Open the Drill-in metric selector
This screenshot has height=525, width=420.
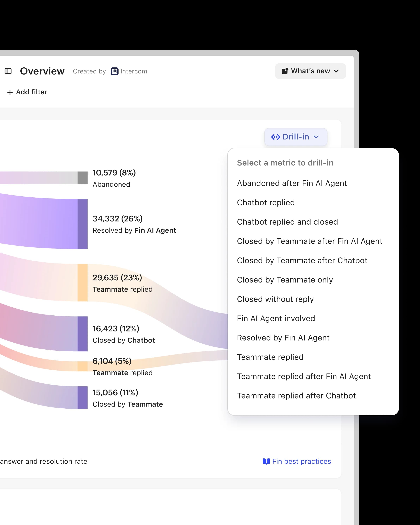295,137
